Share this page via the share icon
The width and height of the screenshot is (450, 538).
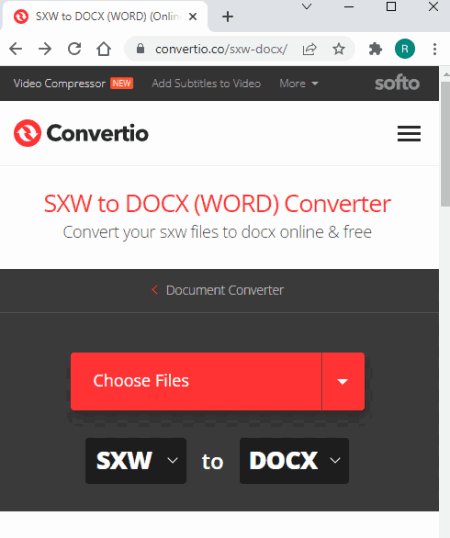[309, 49]
